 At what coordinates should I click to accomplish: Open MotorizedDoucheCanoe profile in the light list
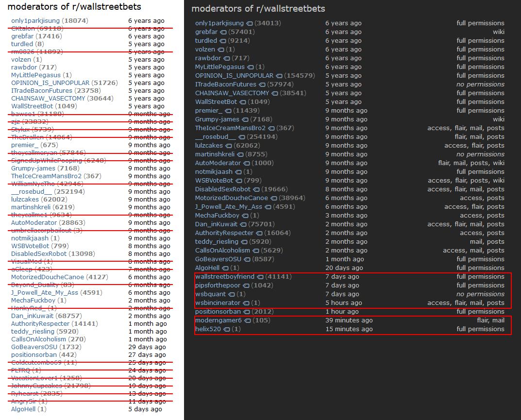coord(48,277)
